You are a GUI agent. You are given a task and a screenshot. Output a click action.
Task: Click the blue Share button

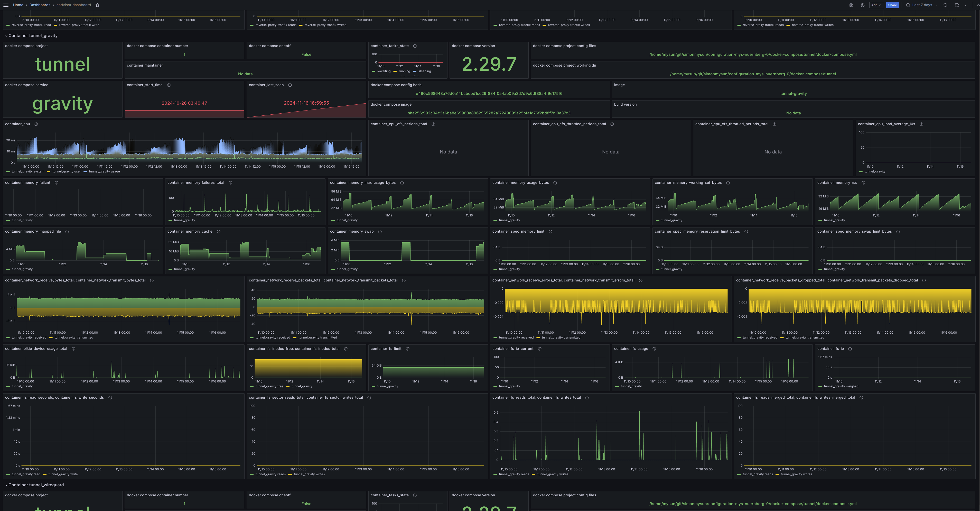tap(892, 5)
